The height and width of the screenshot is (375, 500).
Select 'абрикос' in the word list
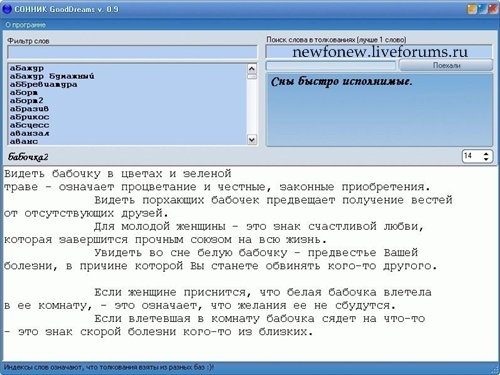(x=29, y=117)
